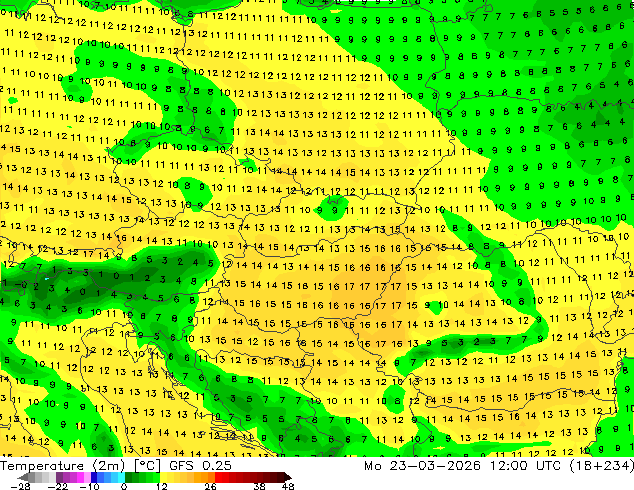The height and width of the screenshot is (490, 634).
Task: Pick the magenta segment of the color legend
Action: (80, 477)
